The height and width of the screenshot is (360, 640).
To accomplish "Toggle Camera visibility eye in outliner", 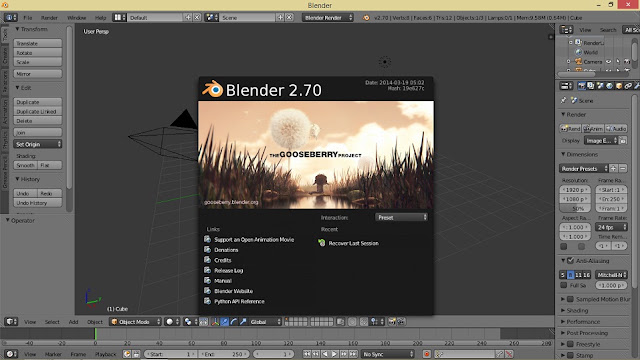I will click(608, 62).
